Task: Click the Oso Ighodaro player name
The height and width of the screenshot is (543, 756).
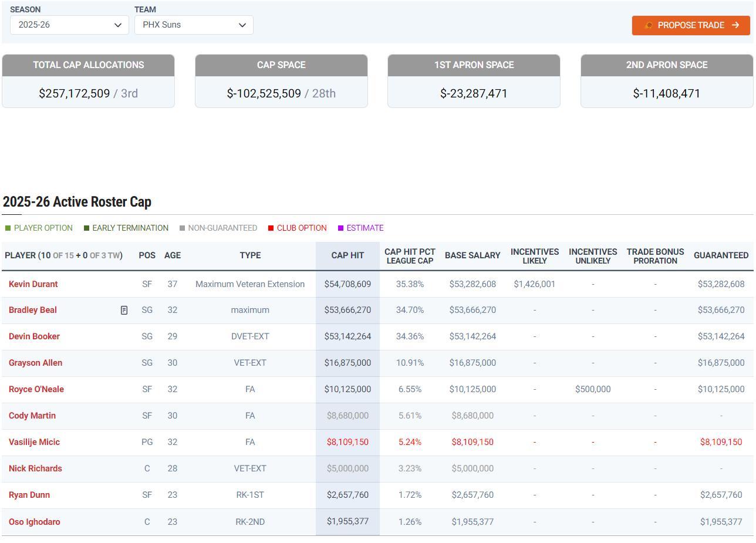Action: point(34,522)
